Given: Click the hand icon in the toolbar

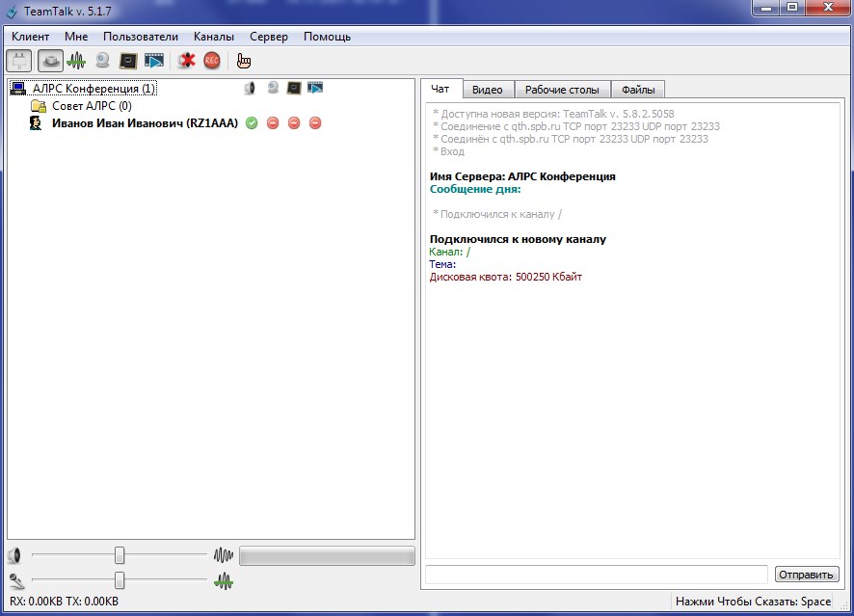Looking at the screenshot, I should [x=244, y=61].
